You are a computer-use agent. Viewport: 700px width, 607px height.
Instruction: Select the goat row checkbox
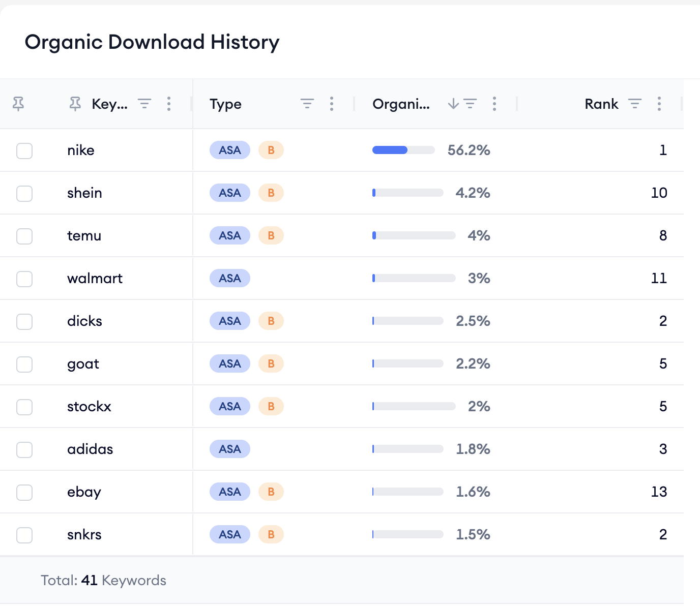tap(24, 365)
